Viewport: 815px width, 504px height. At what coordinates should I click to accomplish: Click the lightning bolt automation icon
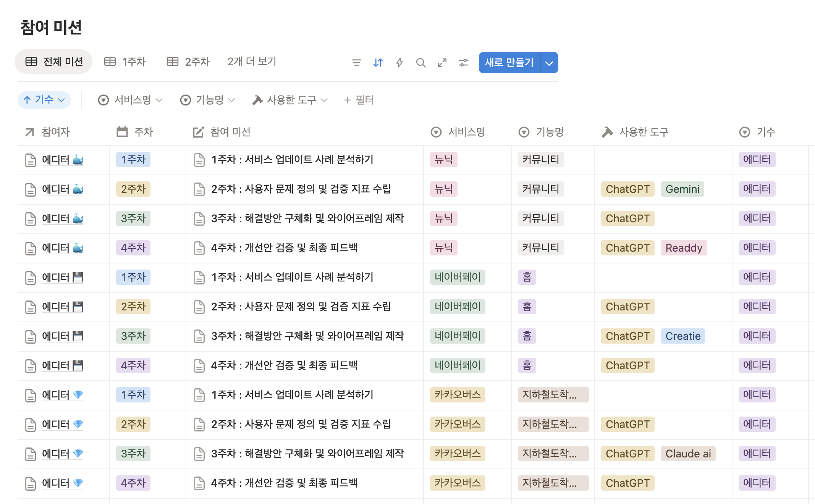399,63
